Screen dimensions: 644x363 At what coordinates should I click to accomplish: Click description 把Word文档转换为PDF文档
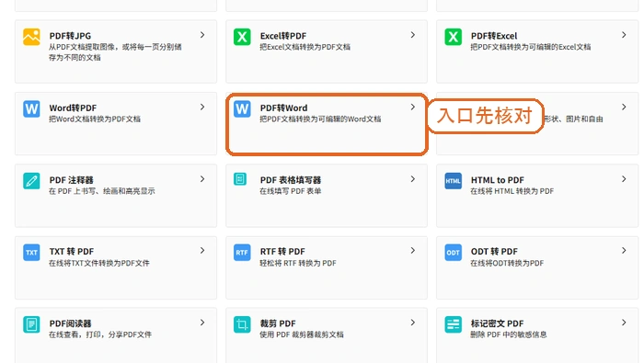(95, 119)
